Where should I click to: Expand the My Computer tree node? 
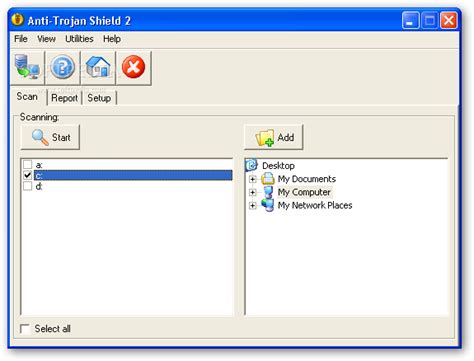point(252,192)
